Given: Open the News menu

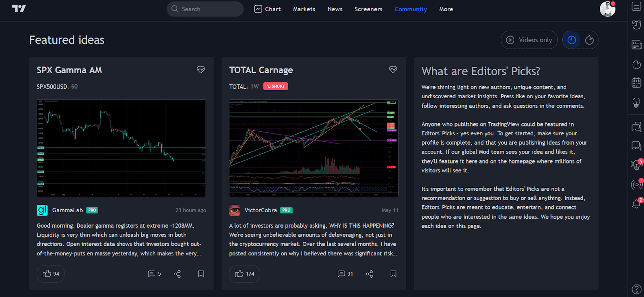Looking at the screenshot, I should [x=335, y=9].
